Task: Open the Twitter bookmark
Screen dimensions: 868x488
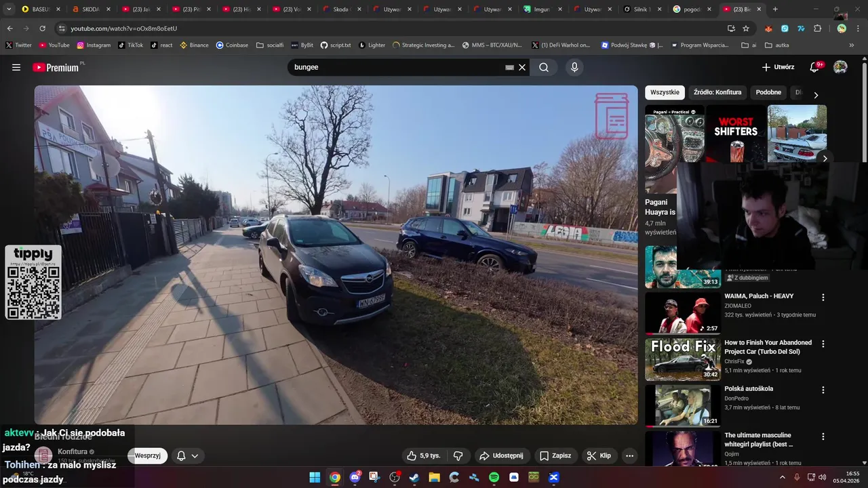Action: point(18,45)
